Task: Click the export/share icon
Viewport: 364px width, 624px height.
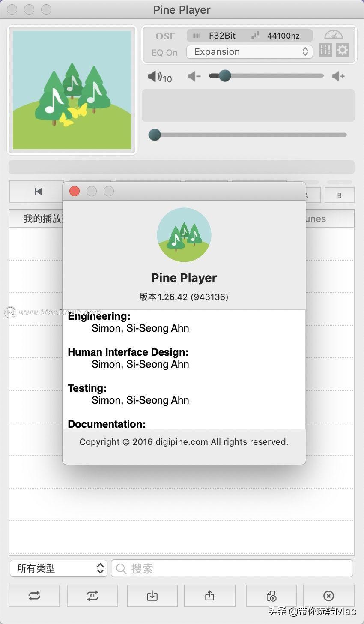Action: coord(209,596)
